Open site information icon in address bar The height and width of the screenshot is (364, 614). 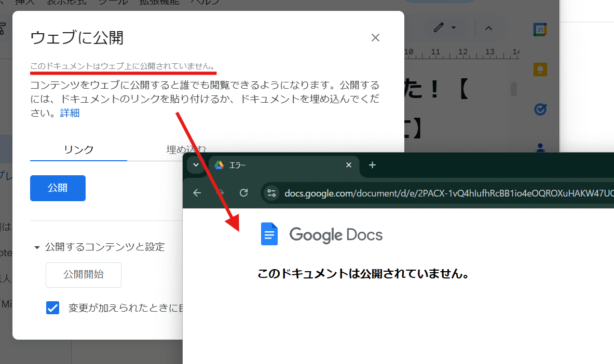click(271, 193)
